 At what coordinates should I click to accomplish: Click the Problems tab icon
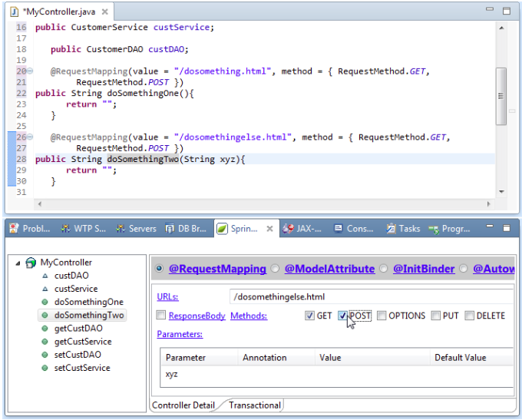(x=14, y=229)
